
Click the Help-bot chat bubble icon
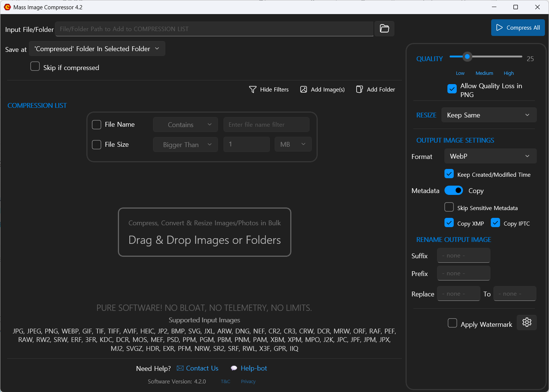coord(234,368)
